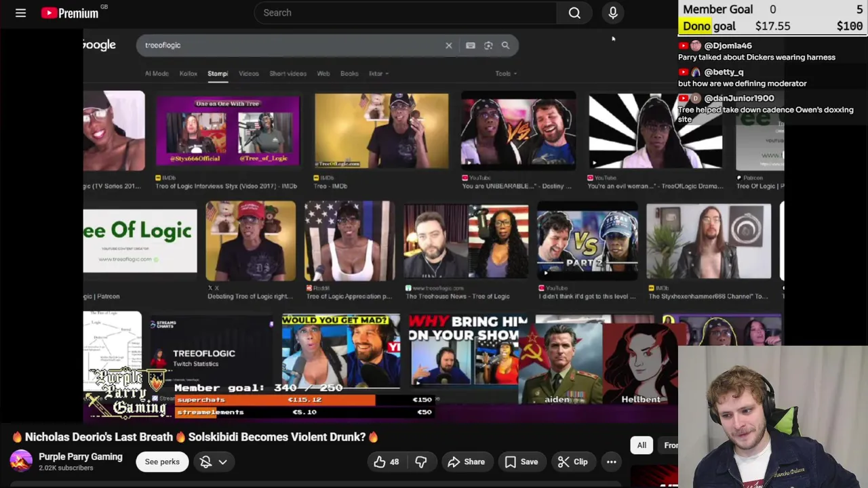Click the @Djomla46 chat username
868x488 pixels.
(x=728, y=45)
